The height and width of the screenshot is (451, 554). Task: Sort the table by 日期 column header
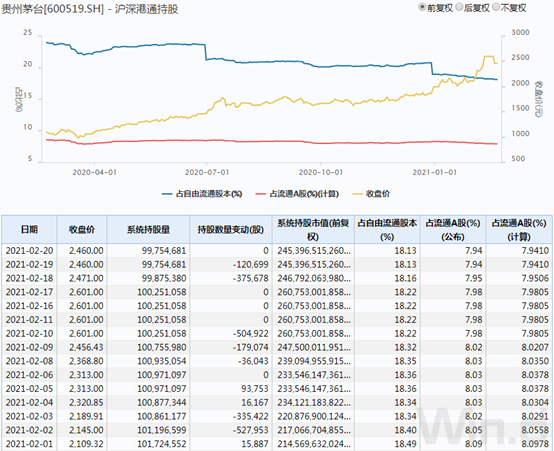point(29,229)
